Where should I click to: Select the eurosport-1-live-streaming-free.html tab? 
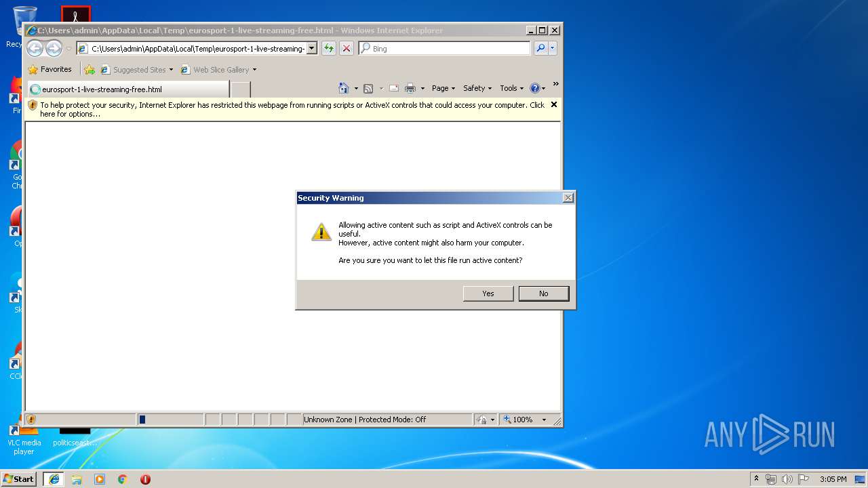tap(127, 89)
